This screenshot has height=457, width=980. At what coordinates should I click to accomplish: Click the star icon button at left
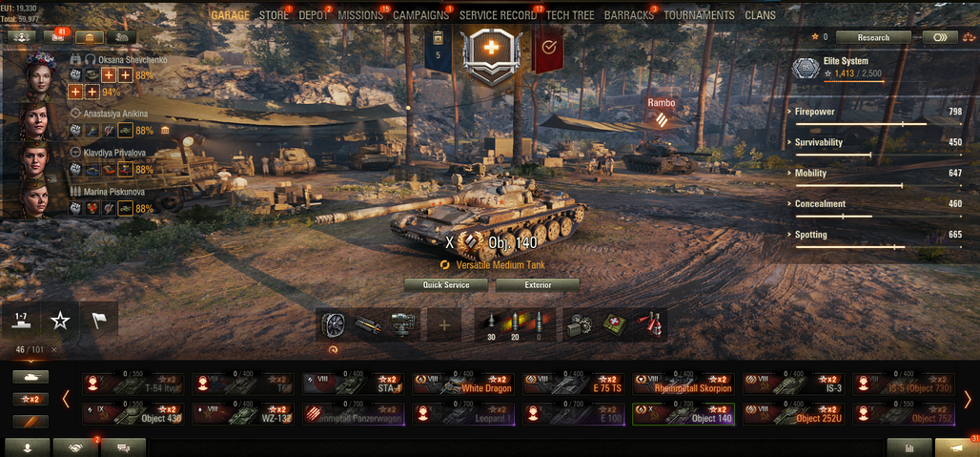point(60,321)
